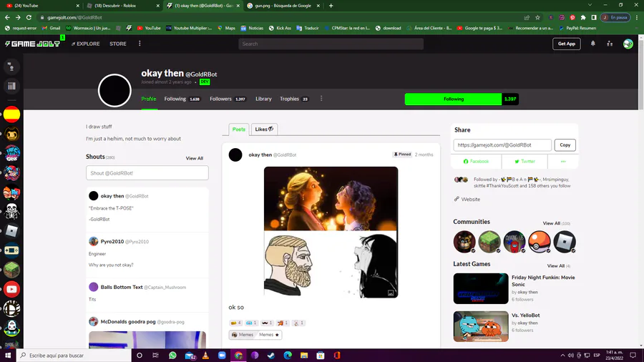644x362 pixels.
Task: Switch to the Profile tab
Action: [x=149, y=99]
